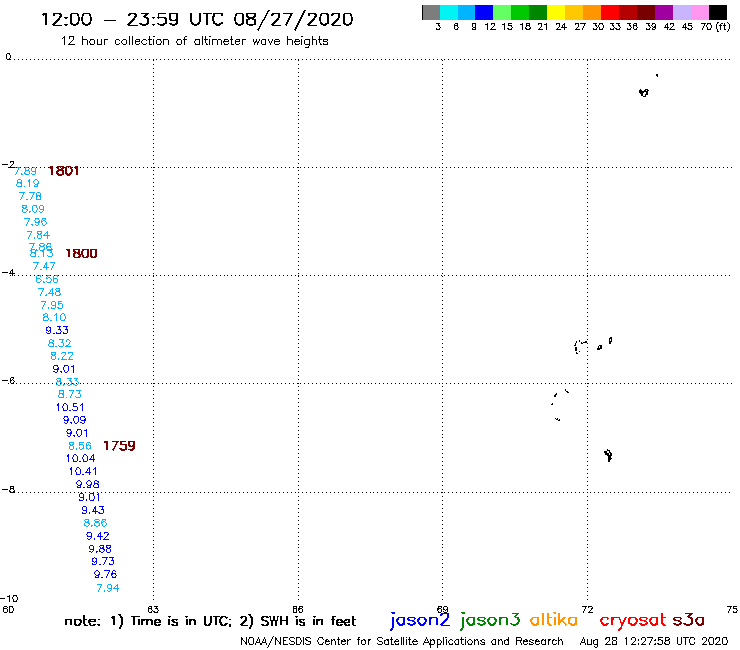The height and width of the screenshot is (650, 740).
Task: Choose the purple swatch in the color bar
Action: (x=664, y=12)
